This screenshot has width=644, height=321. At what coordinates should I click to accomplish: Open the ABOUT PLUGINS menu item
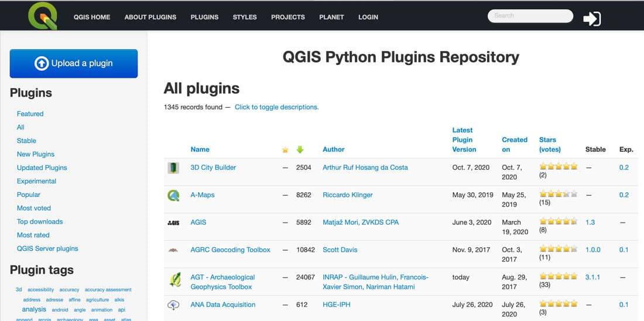tap(150, 17)
